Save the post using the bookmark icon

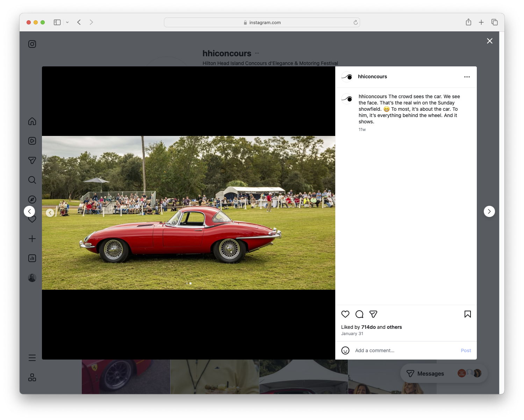[x=467, y=314]
